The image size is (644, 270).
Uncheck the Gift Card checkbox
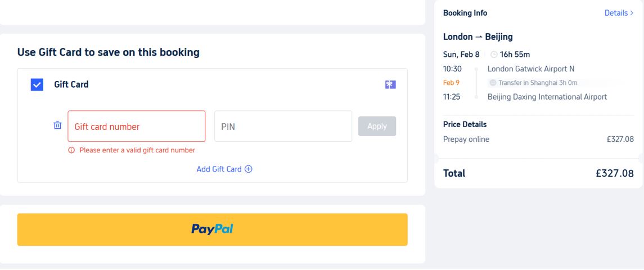tap(37, 85)
